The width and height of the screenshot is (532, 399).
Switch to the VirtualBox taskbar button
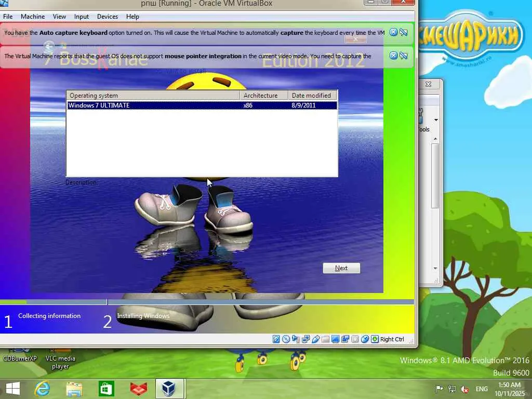pos(170,389)
